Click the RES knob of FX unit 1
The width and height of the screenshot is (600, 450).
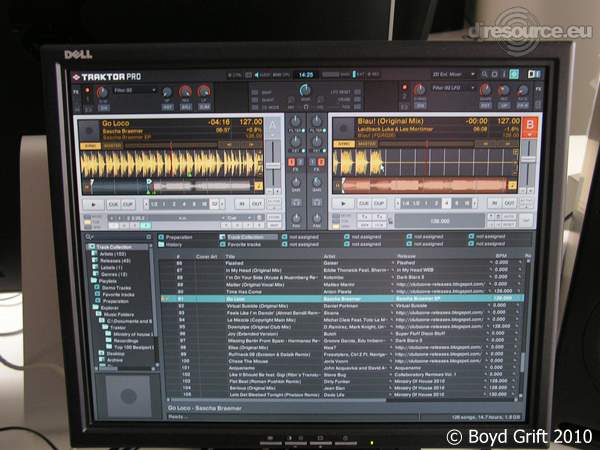[x=186, y=91]
